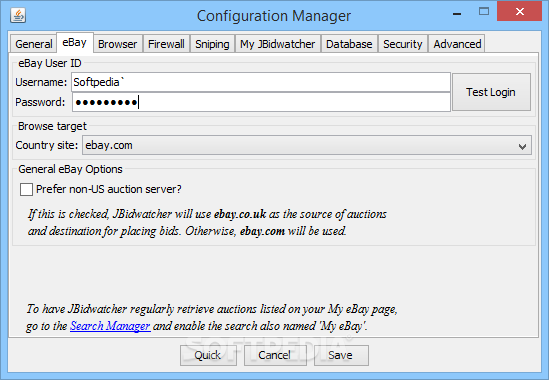The width and height of the screenshot is (549, 380).
Task: Click the Java icon in title bar
Action: pos(18,15)
